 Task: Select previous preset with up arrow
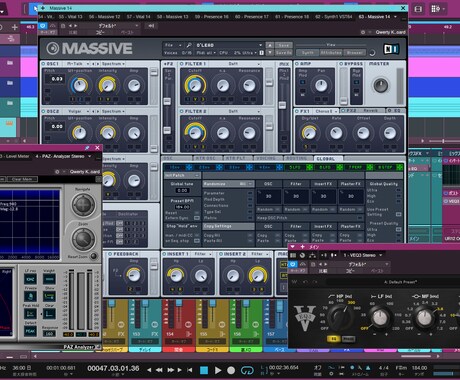point(270,45)
